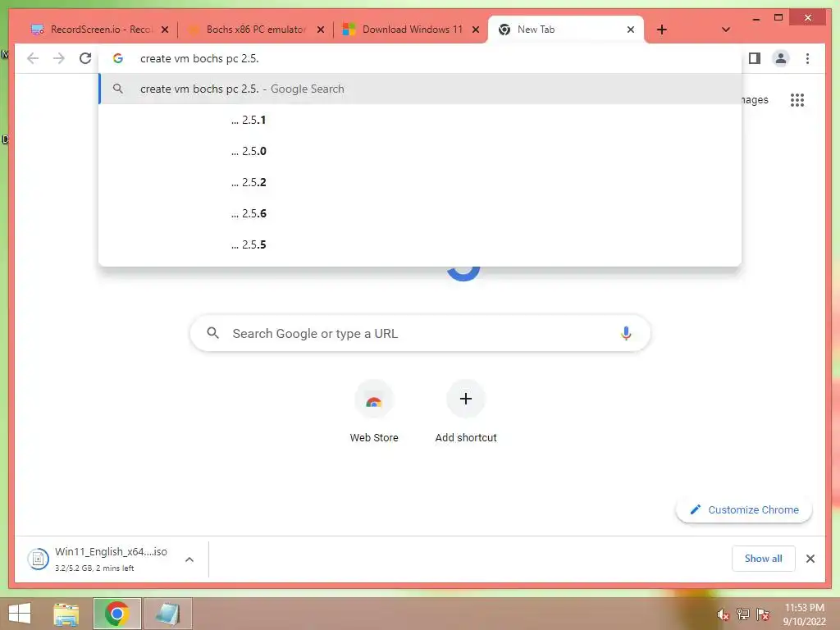Open the Action Center flag icon

pyautogui.click(x=762, y=614)
